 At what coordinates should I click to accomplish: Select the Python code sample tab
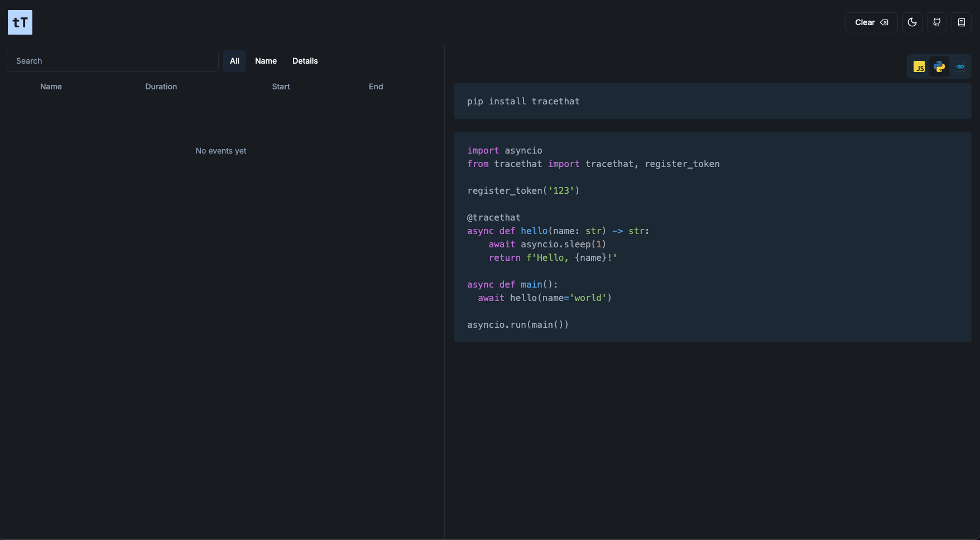(939, 67)
